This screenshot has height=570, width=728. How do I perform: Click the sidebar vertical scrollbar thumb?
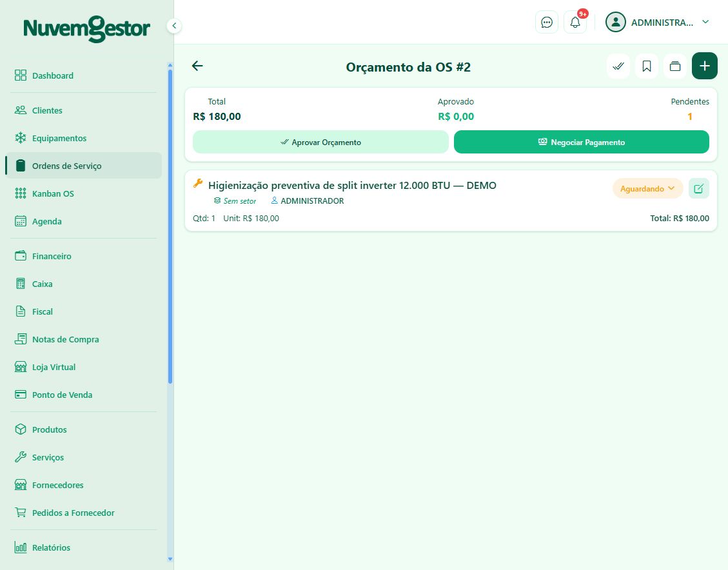click(170, 226)
